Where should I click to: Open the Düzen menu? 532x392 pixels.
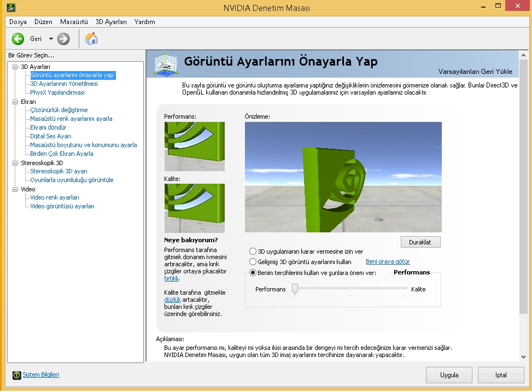[43, 22]
